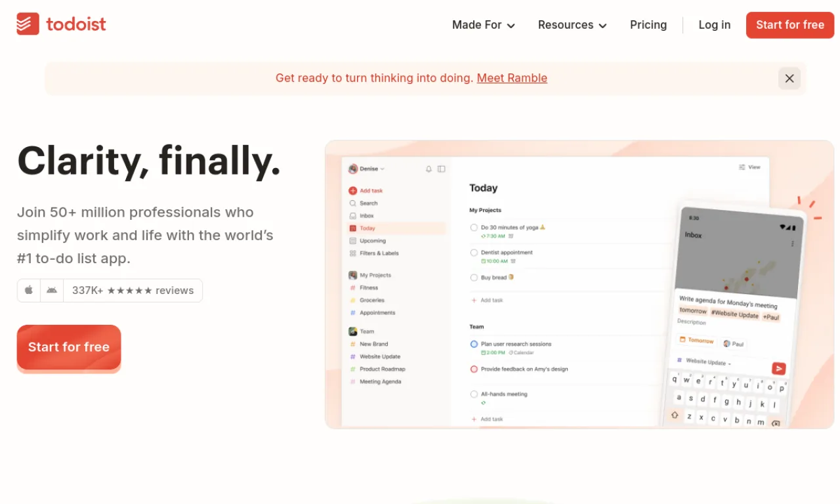Click the 'Clarity, finally.' headline
This screenshot has width=840, height=504.
(x=149, y=161)
